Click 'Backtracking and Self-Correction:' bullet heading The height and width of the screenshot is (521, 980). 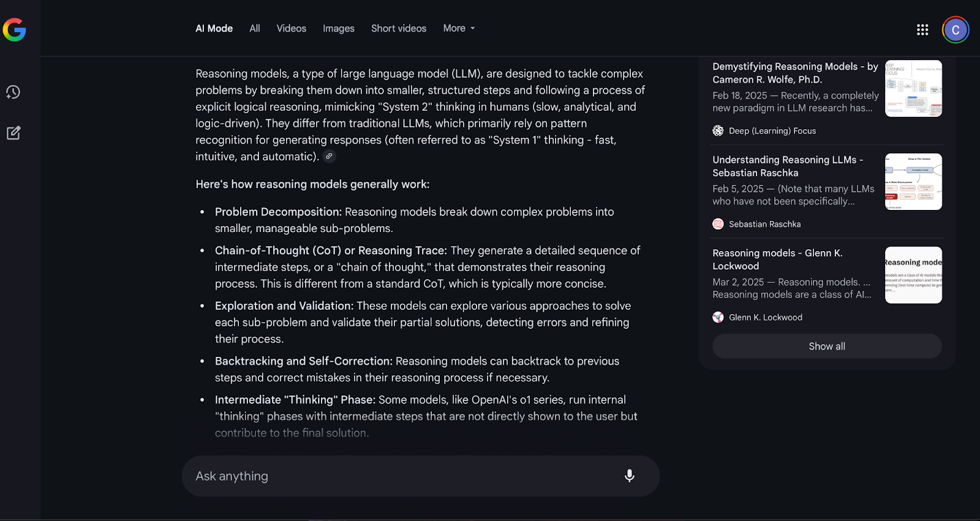(304, 361)
